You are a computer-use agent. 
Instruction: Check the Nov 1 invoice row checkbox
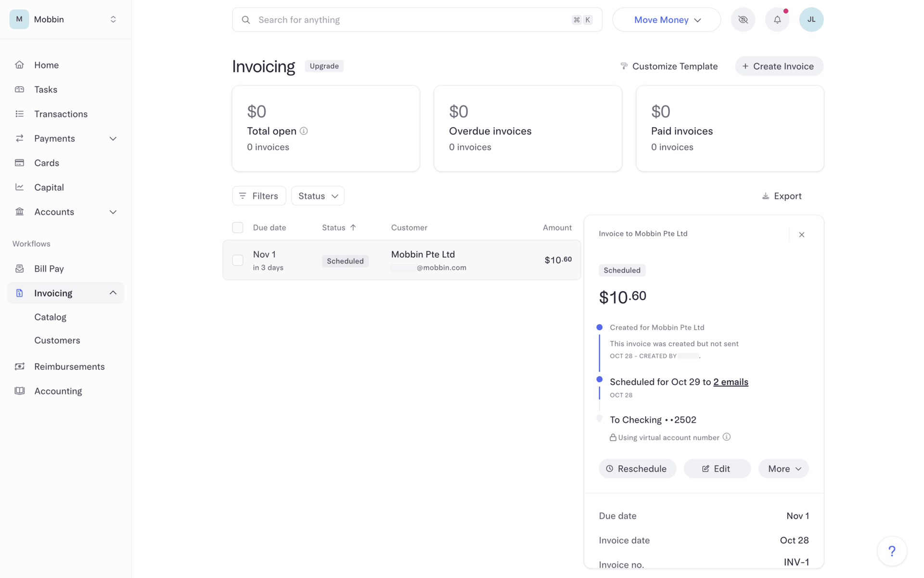click(x=238, y=260)
